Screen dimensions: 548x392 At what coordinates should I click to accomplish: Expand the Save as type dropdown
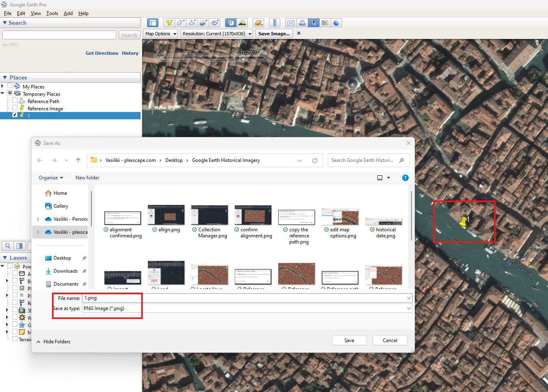(409, 308)
